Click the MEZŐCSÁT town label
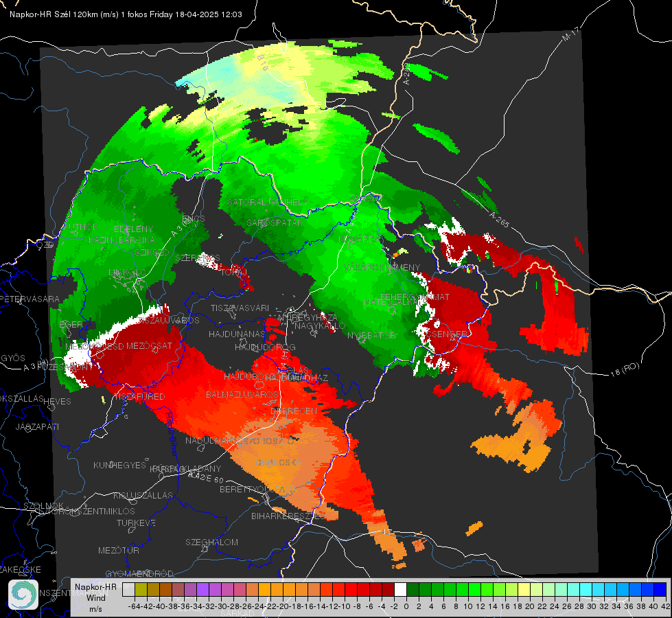Viewport: 672px width, 618px height. click(x=149, y=345)
